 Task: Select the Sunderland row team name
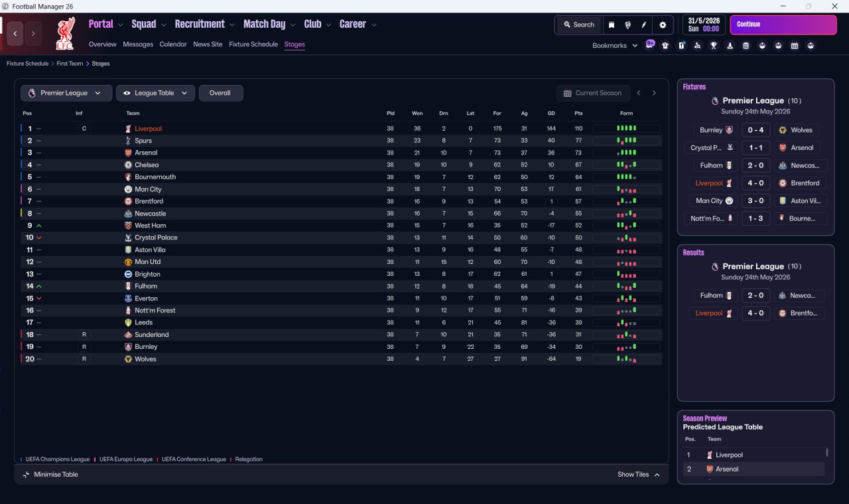tap(152, 335)
